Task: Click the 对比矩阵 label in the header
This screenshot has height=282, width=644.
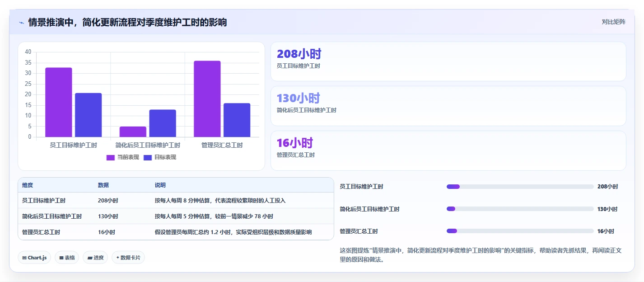Action: click(x=613, y=22)
